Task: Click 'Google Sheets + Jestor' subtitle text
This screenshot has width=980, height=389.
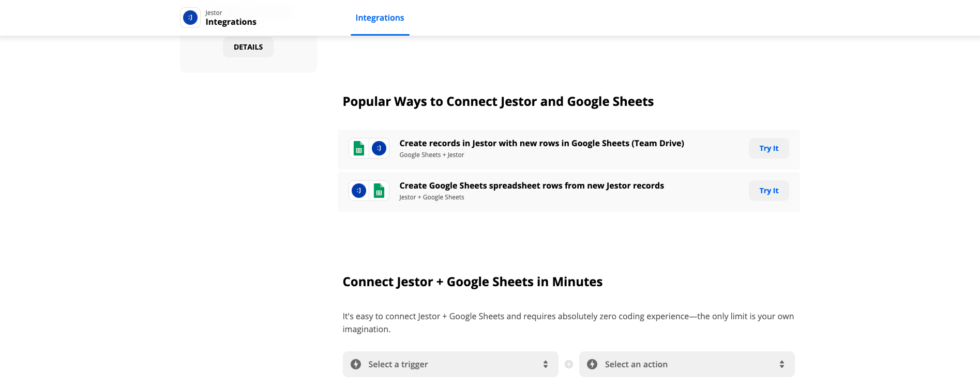Action: (432, 155)
